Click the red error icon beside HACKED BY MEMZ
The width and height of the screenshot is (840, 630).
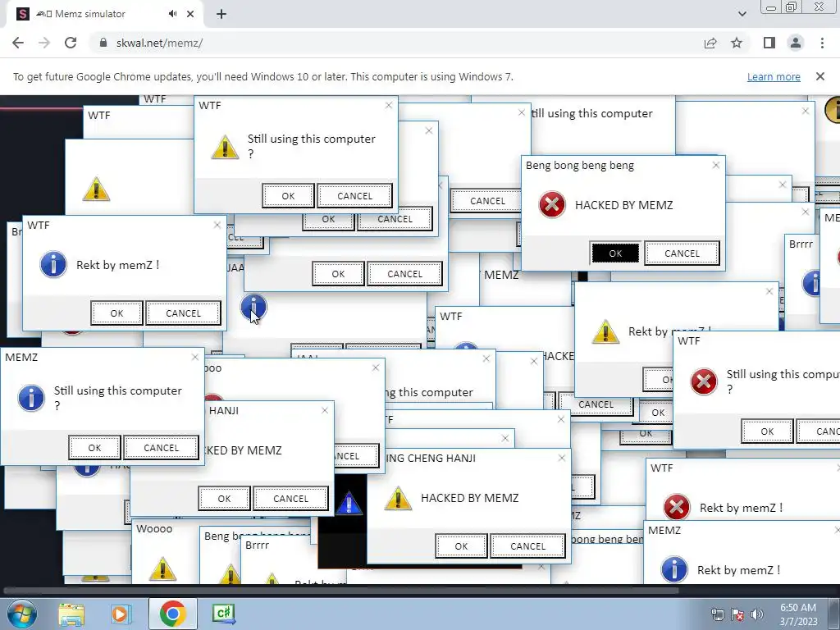pos(552,204)
